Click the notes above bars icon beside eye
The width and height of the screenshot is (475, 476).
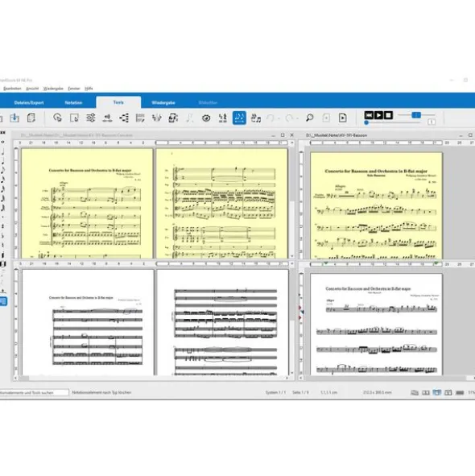[222, 118]
